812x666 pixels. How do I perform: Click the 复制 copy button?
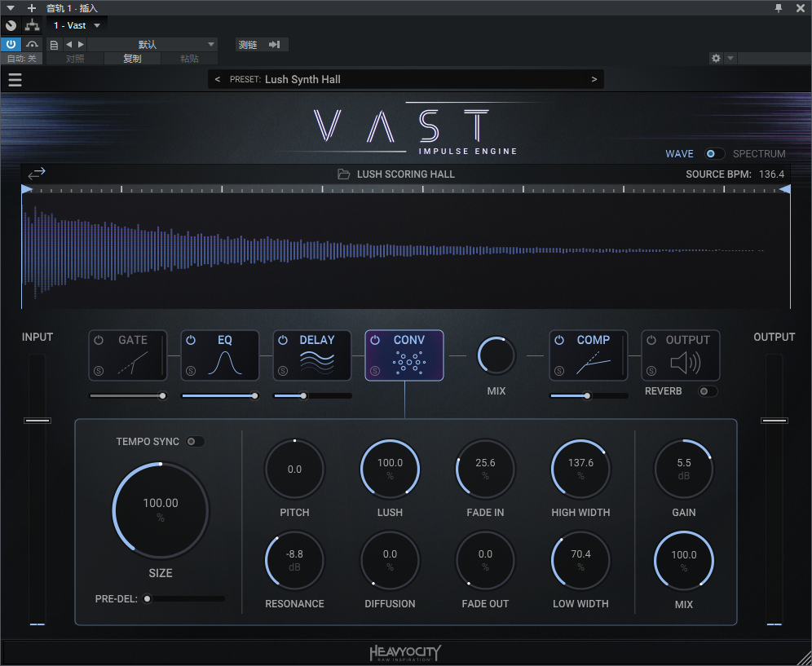[132, 59]
